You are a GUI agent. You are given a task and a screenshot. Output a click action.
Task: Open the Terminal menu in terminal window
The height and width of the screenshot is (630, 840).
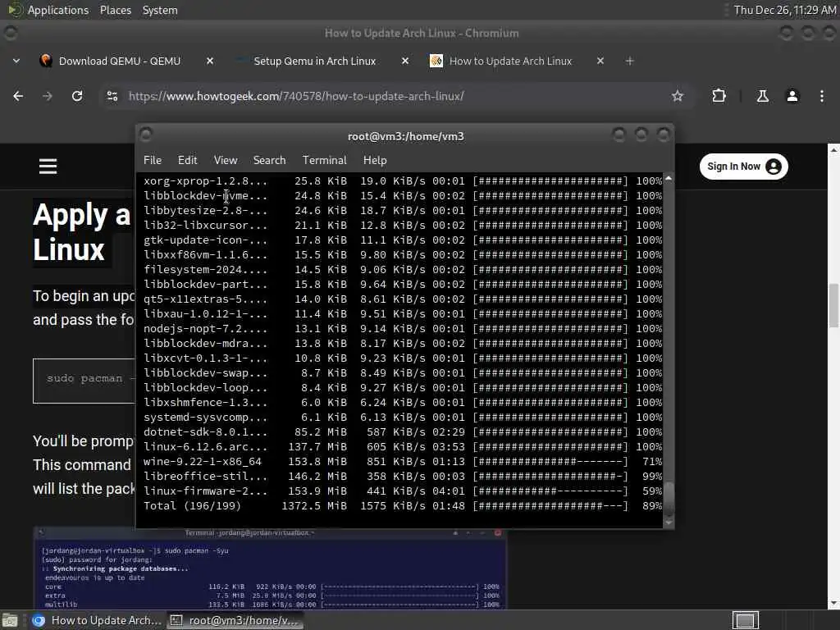[x=325, y=160]
